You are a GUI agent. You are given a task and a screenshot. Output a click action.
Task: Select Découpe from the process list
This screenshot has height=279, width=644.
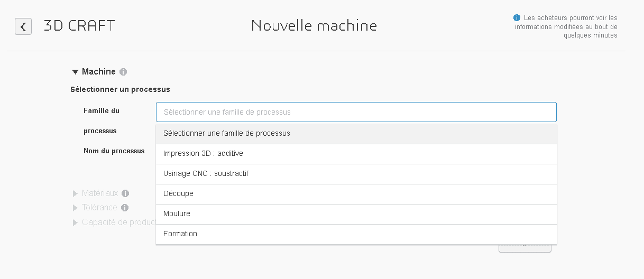[356, 194]
